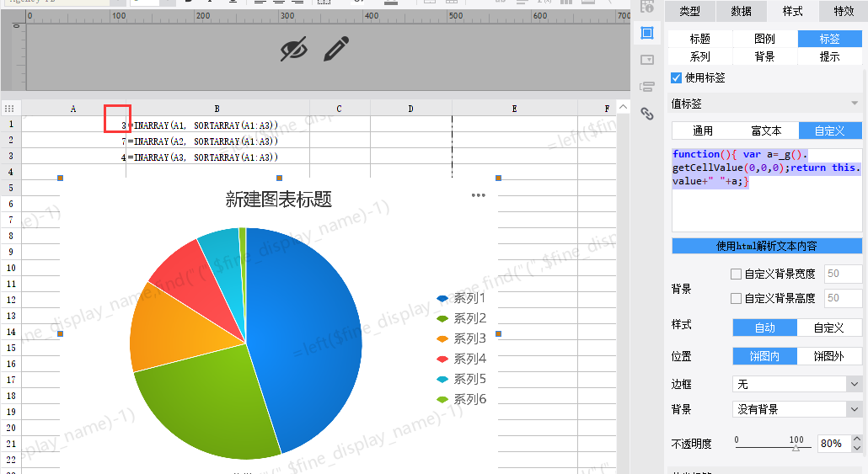This screenshot has width=868, height=474.
Task: Switch to the 类型 tab
Action: click(x=689, y=11)
